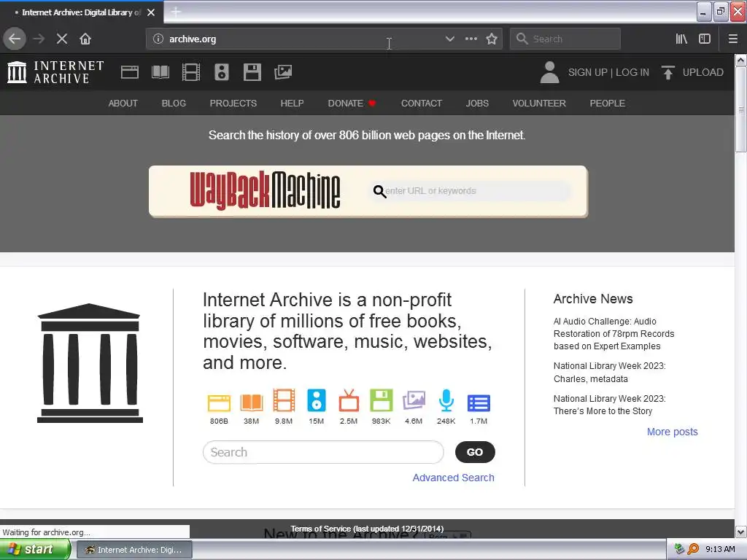Click the magnifier tray icon near the clock
747x560 pixels.
(x=693, y=549)
